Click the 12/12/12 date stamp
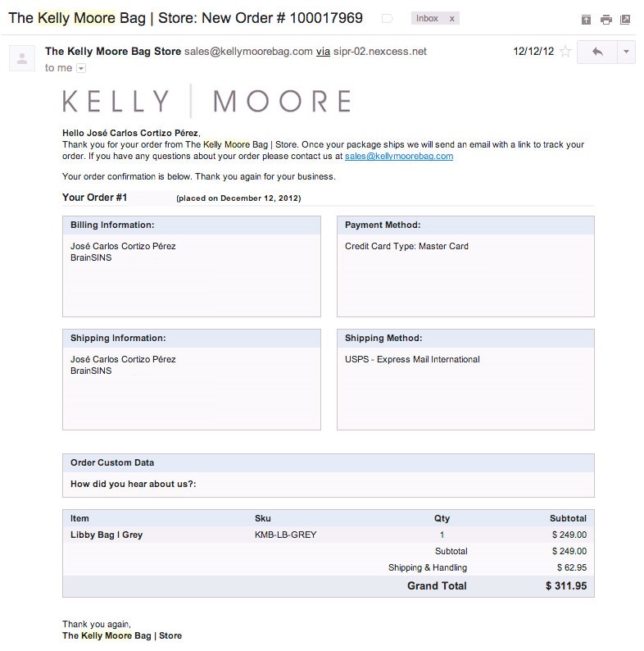The width and height of the screenshot is (644, 651). (533, 52)
